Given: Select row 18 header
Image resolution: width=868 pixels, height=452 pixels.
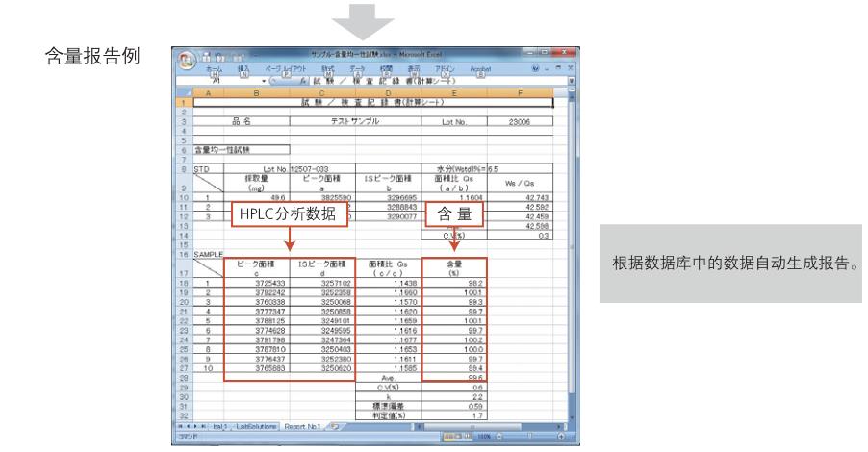Looking at the screenshot, I should tap(185, 283).
